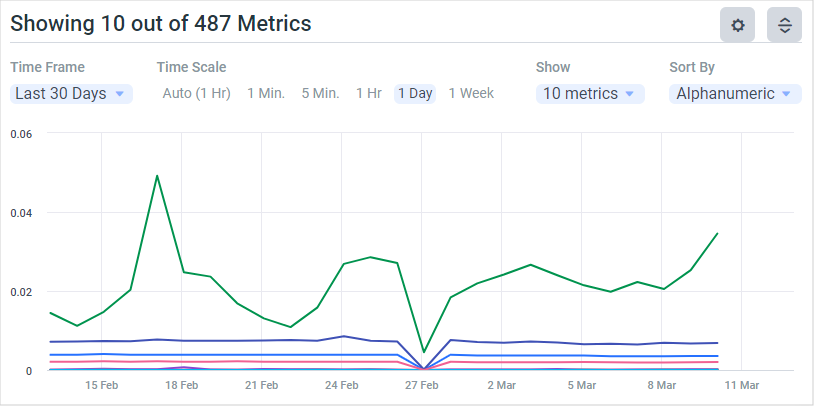Select the 1 Min. time scale
The image size is (814, 406).
[266, 93]
